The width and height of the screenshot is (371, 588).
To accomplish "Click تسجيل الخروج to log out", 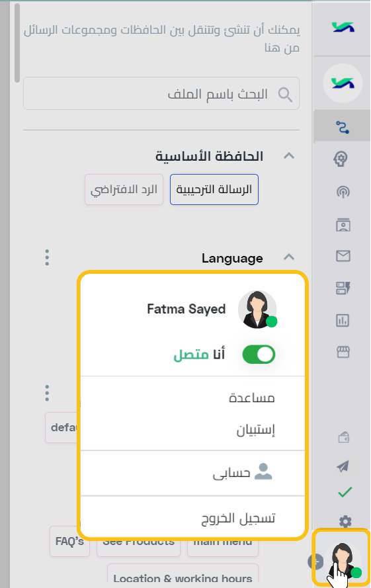I will (x=238, y=519).
